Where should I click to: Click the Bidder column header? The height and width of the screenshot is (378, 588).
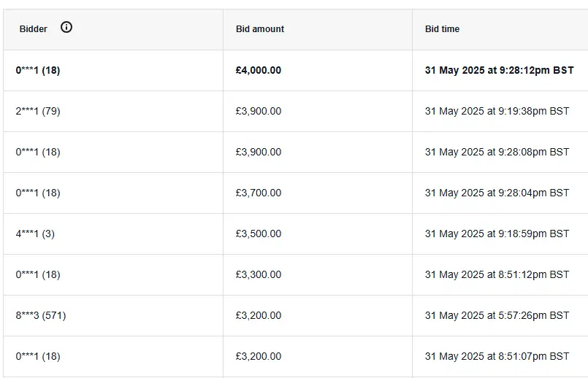(x=34, y=29)
